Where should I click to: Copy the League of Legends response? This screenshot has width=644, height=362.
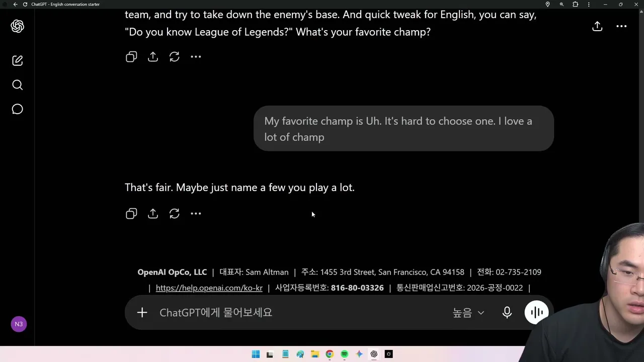click(x=131, y=57)
